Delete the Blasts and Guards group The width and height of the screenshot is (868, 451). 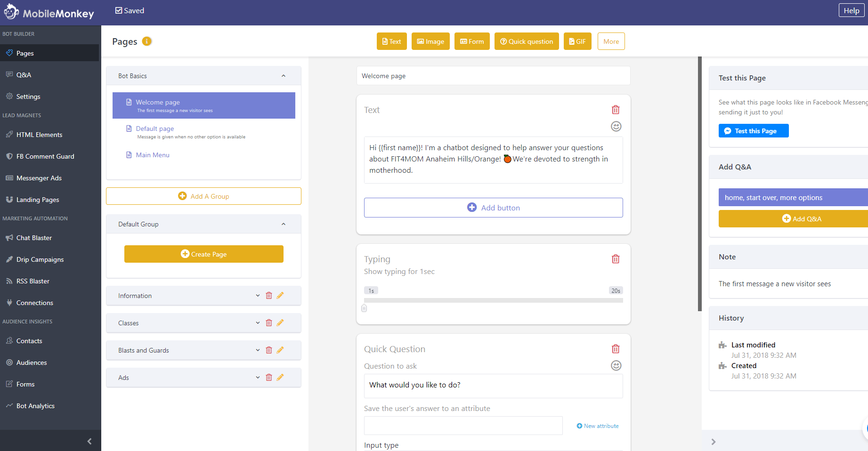coord(269,350)
